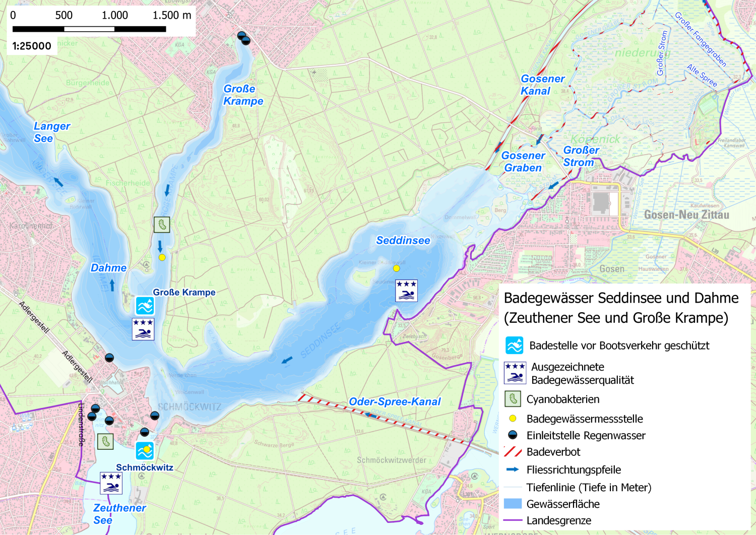Click the legend three-star bathing quality icon

515,373
